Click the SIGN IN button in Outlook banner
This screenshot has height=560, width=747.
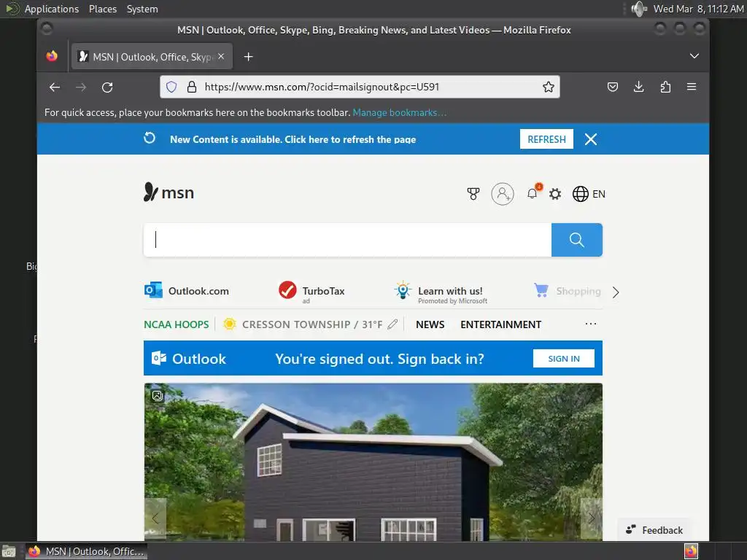[x=564, y=359]
